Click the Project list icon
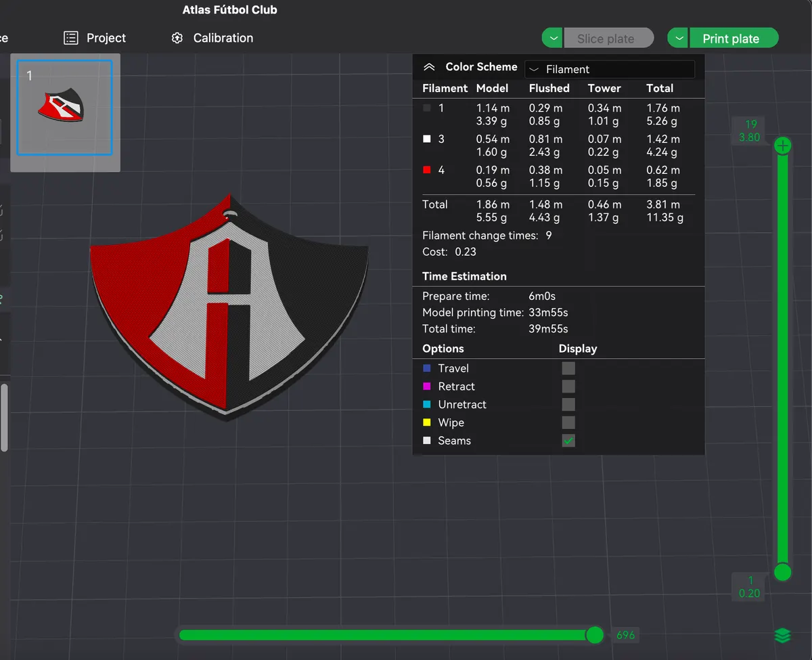Image resolution: width=812 pixels, height=660 pixels. click(x=71, y=38)
